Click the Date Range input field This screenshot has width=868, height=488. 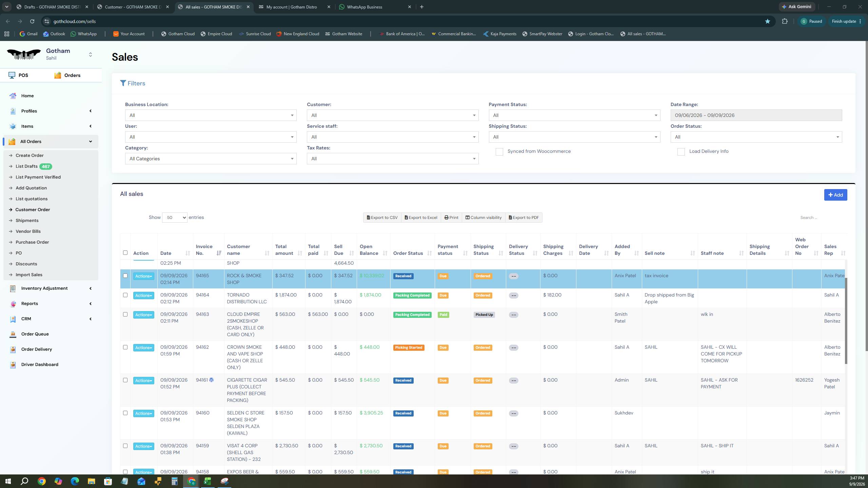click(756, 115)
